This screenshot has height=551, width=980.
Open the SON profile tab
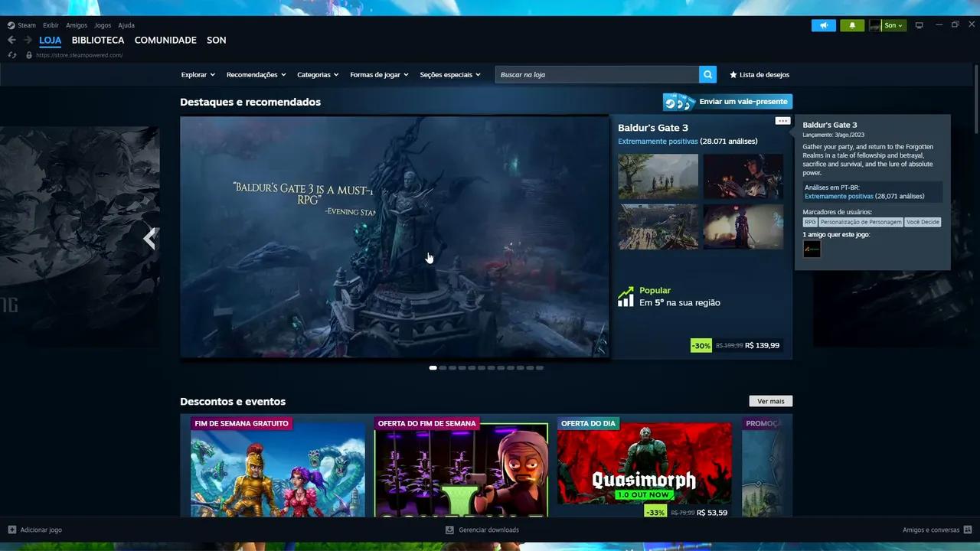[x=217, y=40]
